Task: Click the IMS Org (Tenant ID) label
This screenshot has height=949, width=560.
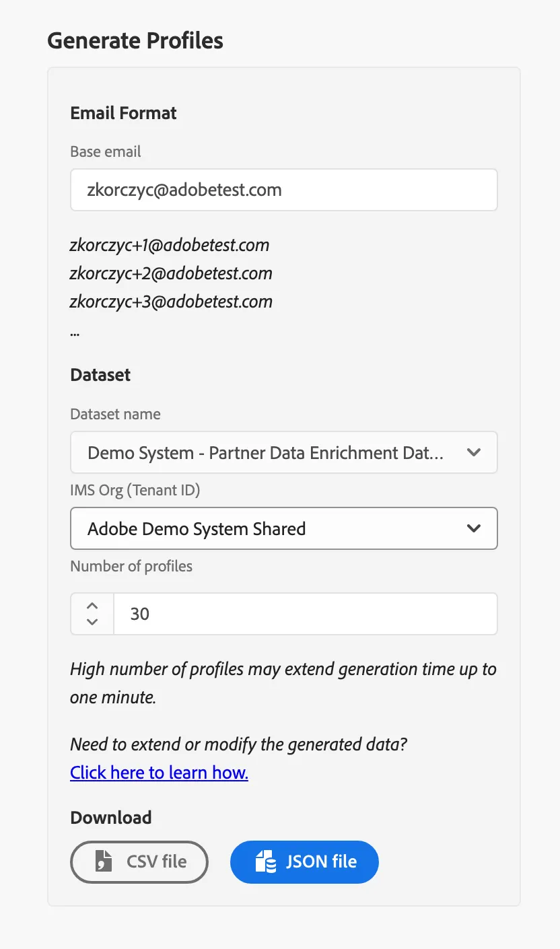Action: pos(135,490)
